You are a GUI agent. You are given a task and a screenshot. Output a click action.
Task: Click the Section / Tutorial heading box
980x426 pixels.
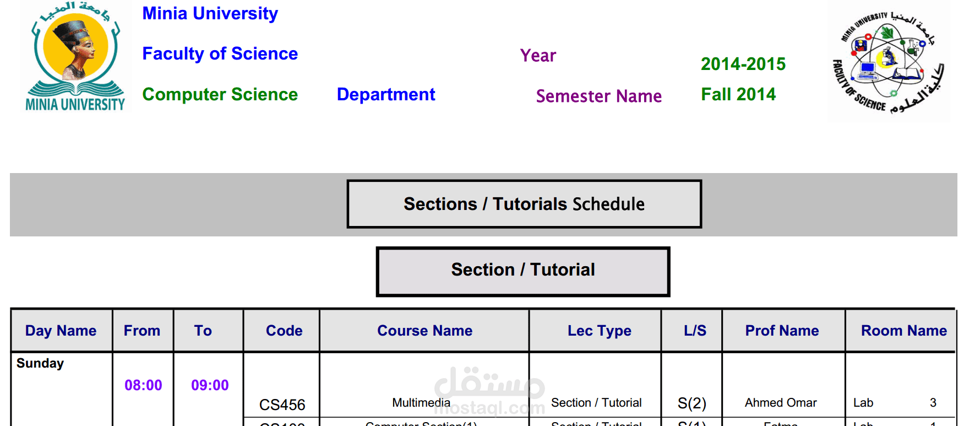coord(522,270)
